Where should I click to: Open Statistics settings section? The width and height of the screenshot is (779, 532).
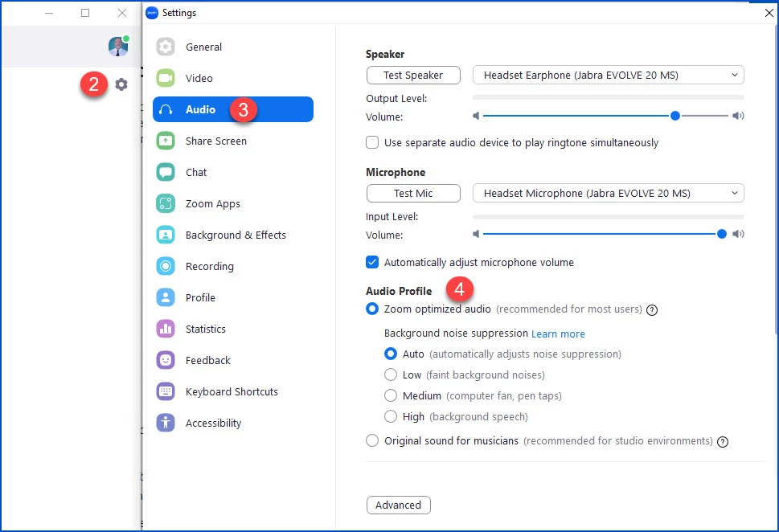coord(206,329)
